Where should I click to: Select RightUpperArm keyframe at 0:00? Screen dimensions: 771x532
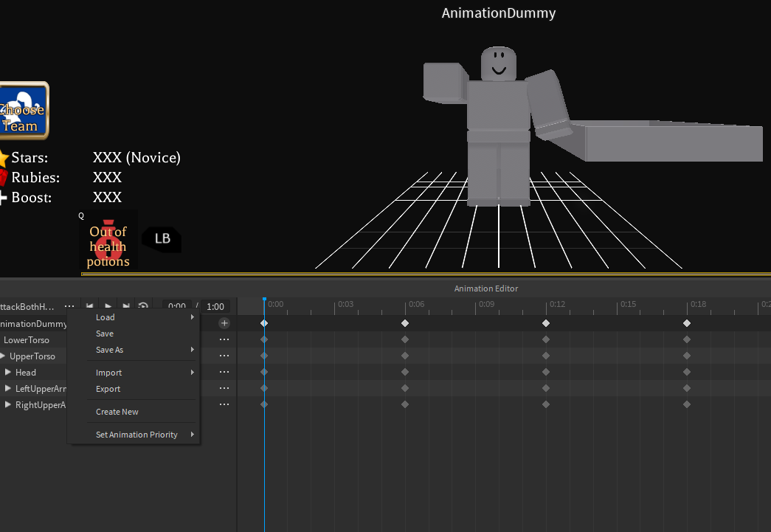click(264, 404)
